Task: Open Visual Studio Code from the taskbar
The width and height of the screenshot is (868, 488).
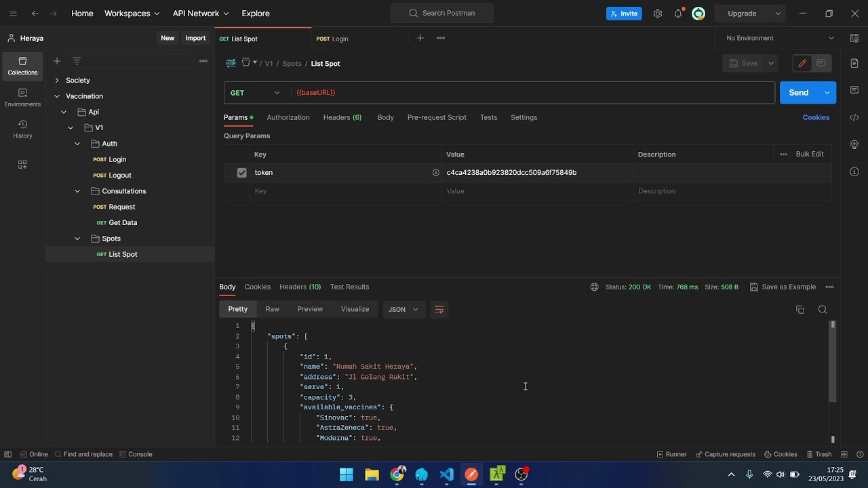Action: [x=446, y=474]
